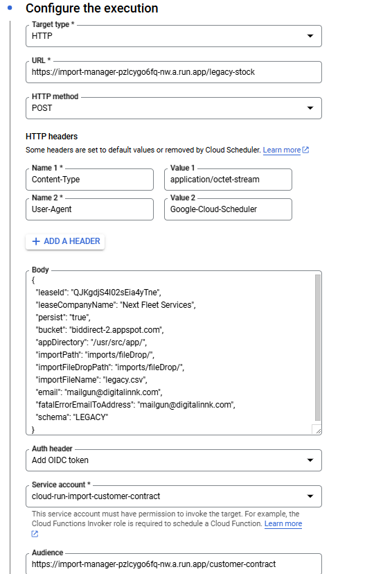Viewport: 392px width, 574px height.
Task: Click the Body text area resize handle
Action: [x=318, y=430]
